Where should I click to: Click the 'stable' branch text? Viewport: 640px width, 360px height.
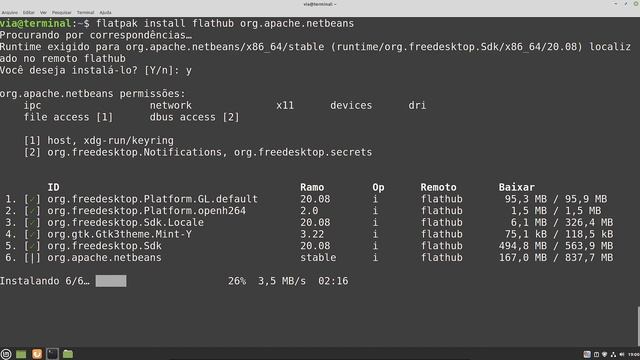[318, 258]
